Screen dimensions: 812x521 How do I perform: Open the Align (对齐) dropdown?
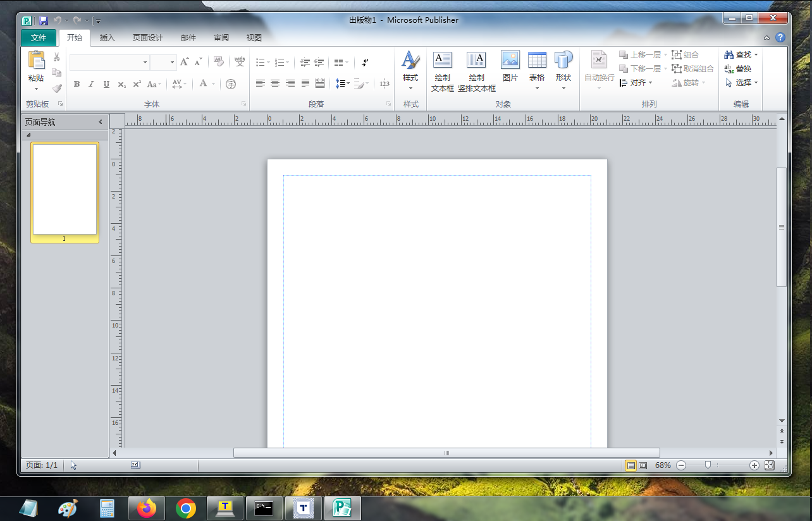coord(636,83)
